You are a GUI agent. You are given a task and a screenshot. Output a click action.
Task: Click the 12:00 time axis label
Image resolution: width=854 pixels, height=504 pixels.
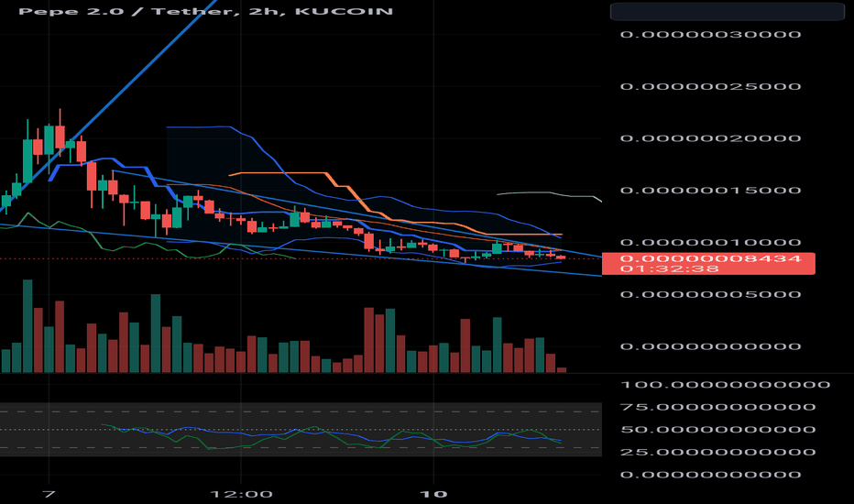241,494
